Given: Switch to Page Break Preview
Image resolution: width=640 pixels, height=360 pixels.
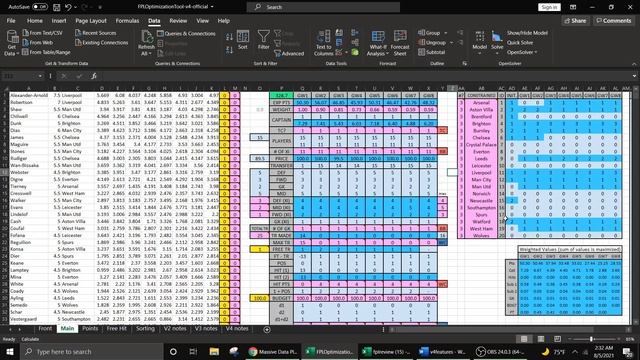Looking at the screenshot, I should (558, 339).
